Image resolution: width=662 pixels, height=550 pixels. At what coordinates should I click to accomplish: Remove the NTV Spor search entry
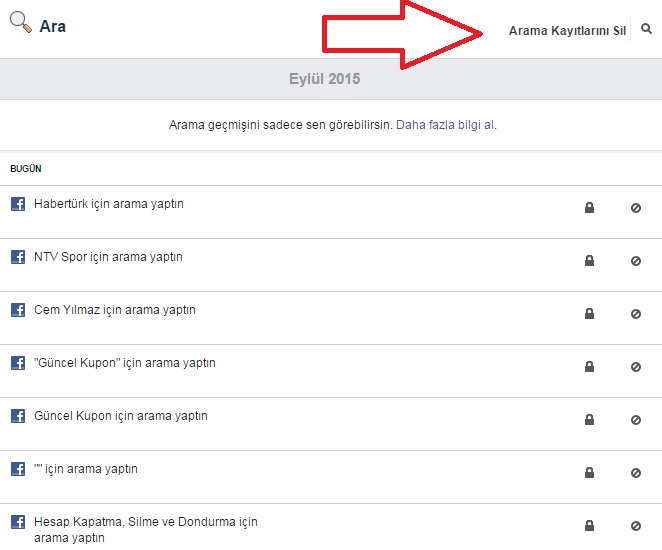point(636,261)
